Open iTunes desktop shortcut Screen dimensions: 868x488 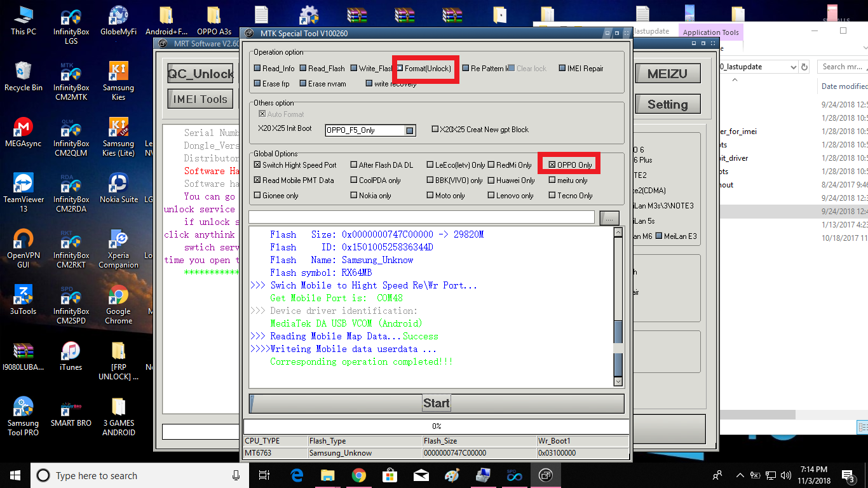tap(71, 356)
